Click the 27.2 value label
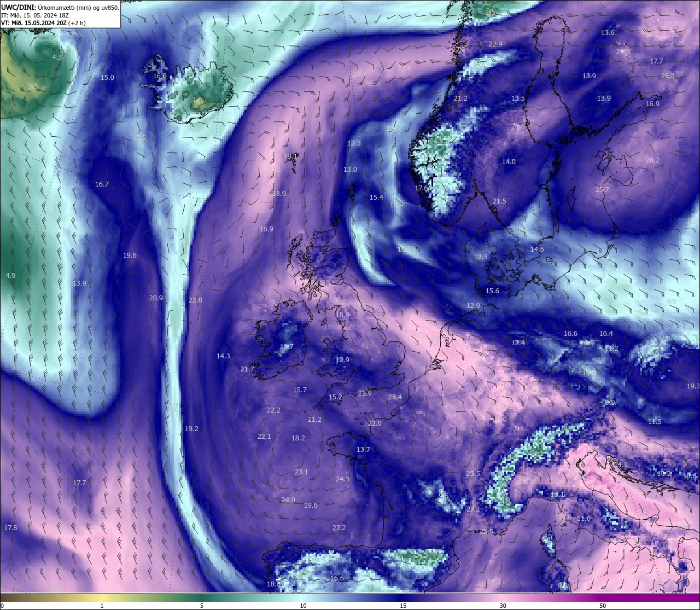 pyautogui.click(x=473, y=509)
